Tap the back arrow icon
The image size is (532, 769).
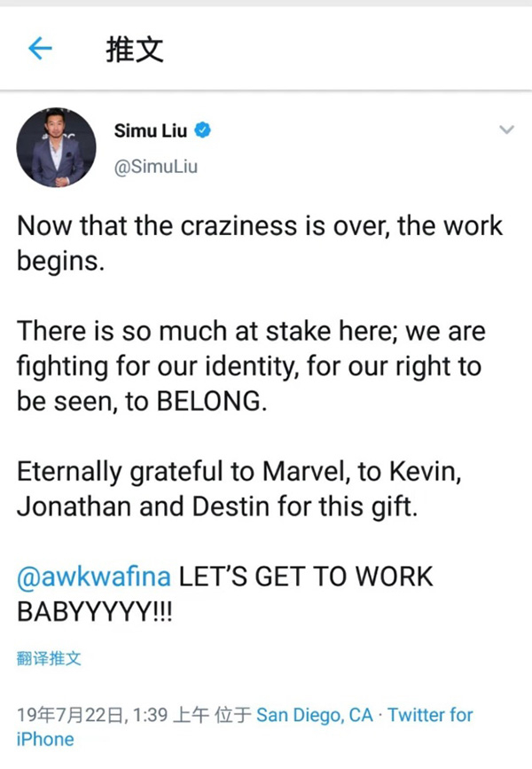point(42,51)
